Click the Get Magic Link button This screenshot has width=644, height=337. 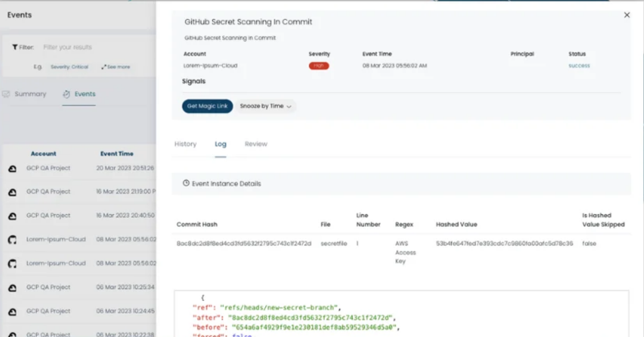point(207,106)
